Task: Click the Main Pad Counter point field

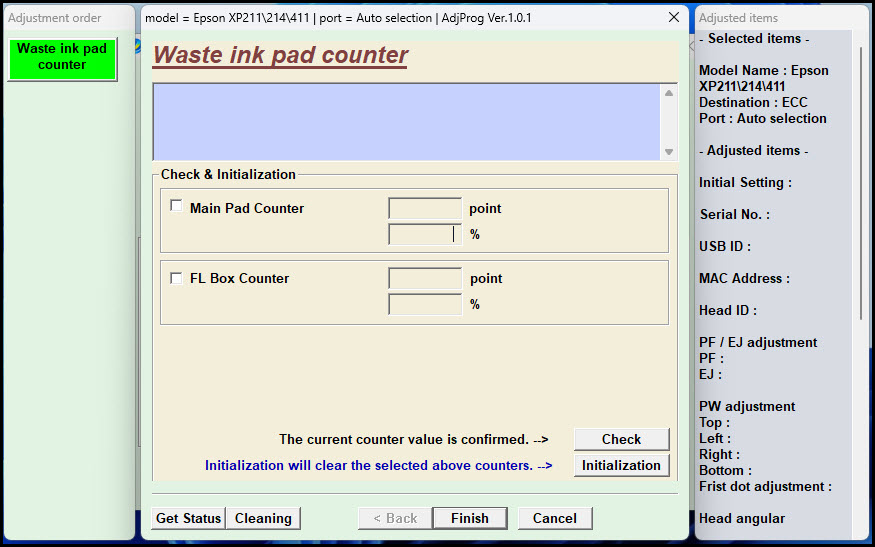Action: pyautogui.click(x=425, y=209)
